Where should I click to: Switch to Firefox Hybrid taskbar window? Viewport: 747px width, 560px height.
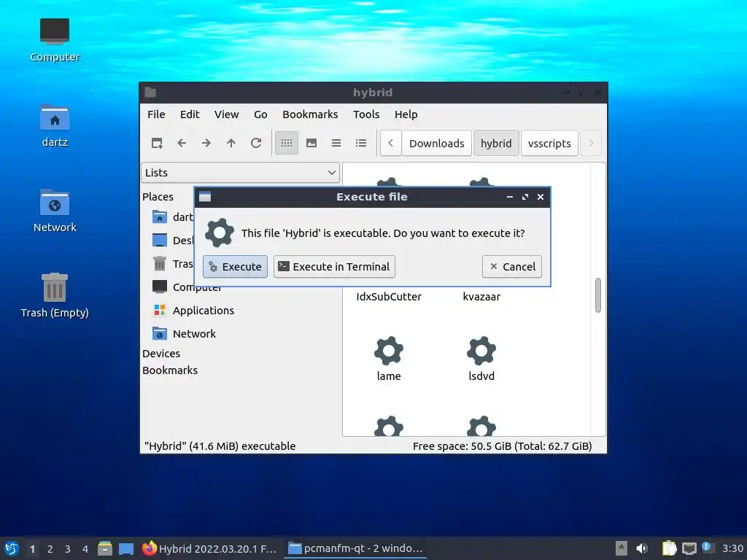[x=209, y=548]
